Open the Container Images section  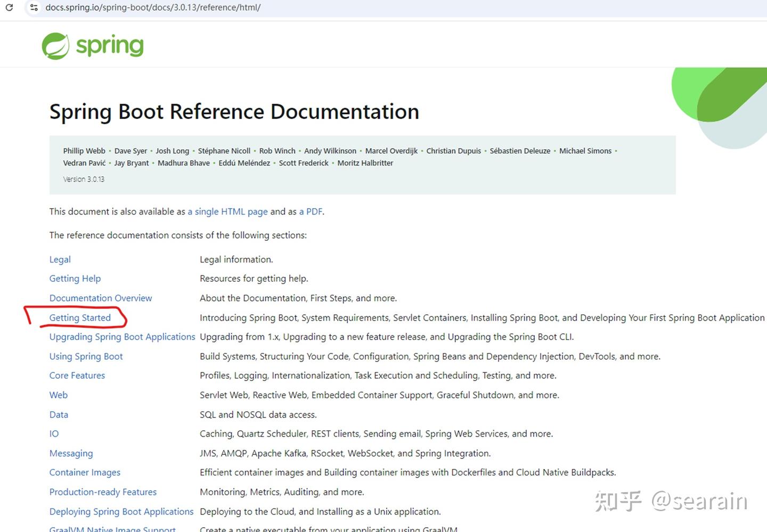tap(85, 472)
